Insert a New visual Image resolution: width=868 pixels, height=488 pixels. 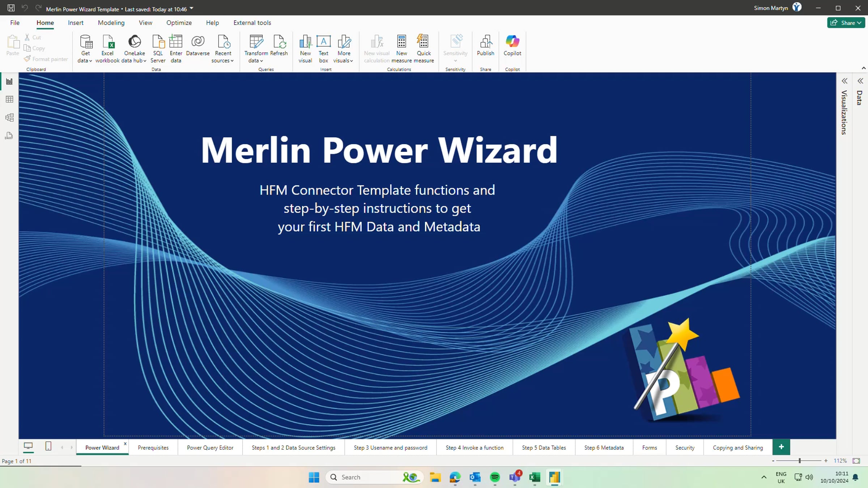[x=305, y=49]
